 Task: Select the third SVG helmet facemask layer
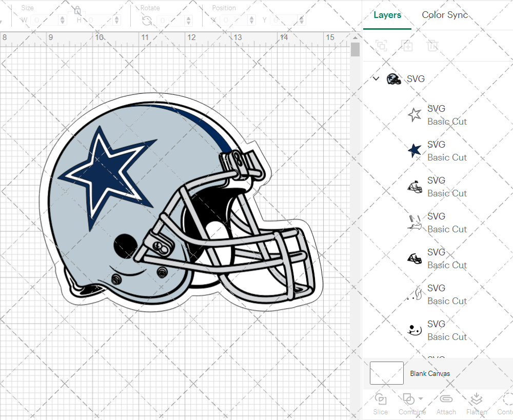click(438, 187)
